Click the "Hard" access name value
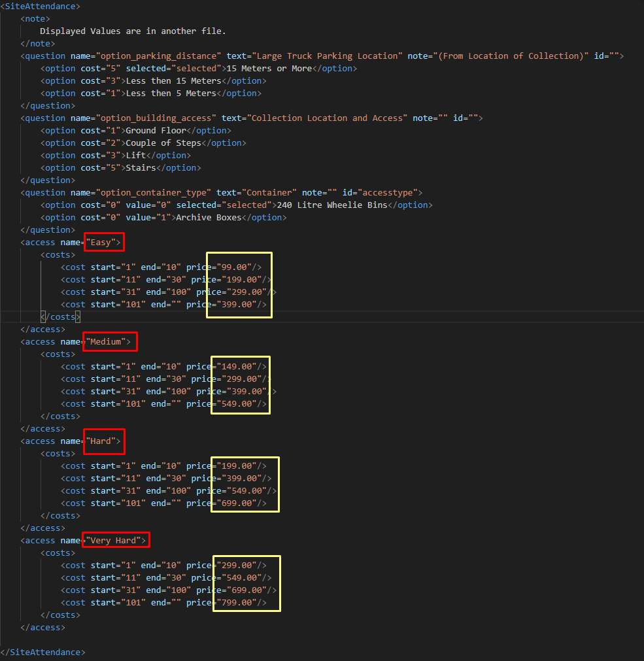This screenshot has width=644, height=661. click(101, 441)
